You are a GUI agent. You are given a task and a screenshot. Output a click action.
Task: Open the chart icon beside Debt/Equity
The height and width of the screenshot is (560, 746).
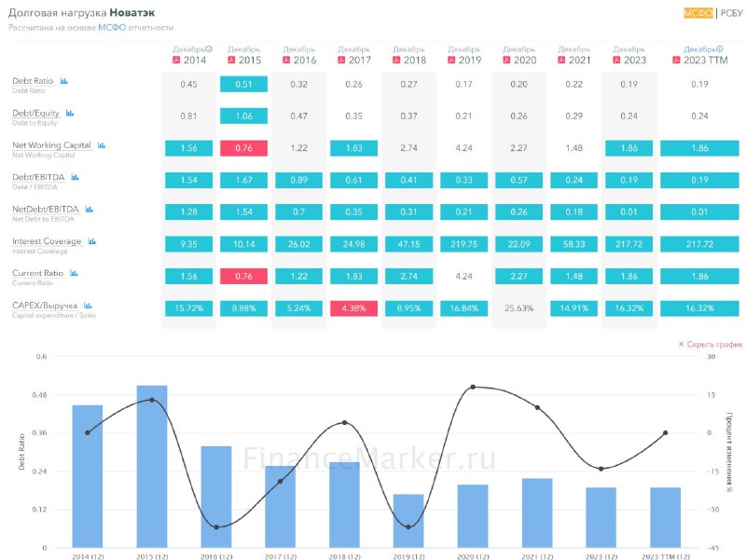click(70, 113)
